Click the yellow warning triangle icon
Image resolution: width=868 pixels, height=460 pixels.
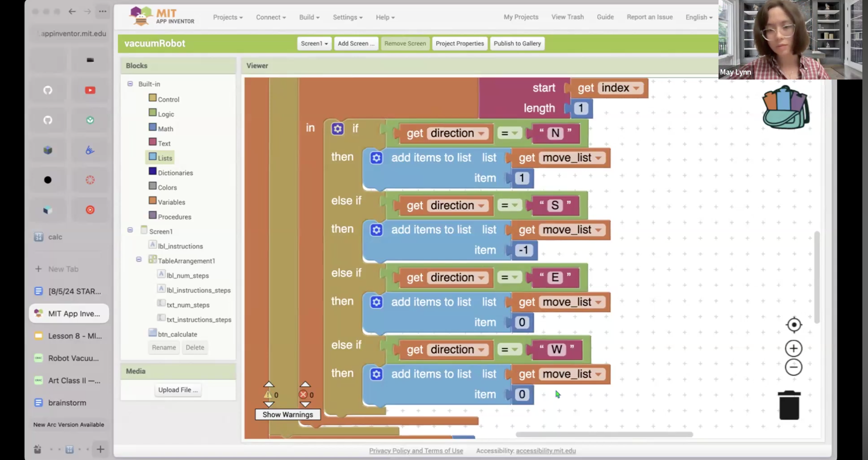pos(268,394)
